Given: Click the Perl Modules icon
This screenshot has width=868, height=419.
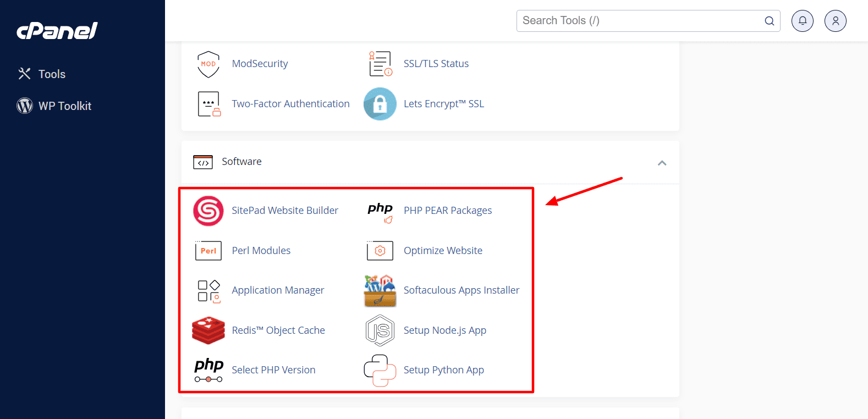Looking at the screenshot, I should point(208,251).
